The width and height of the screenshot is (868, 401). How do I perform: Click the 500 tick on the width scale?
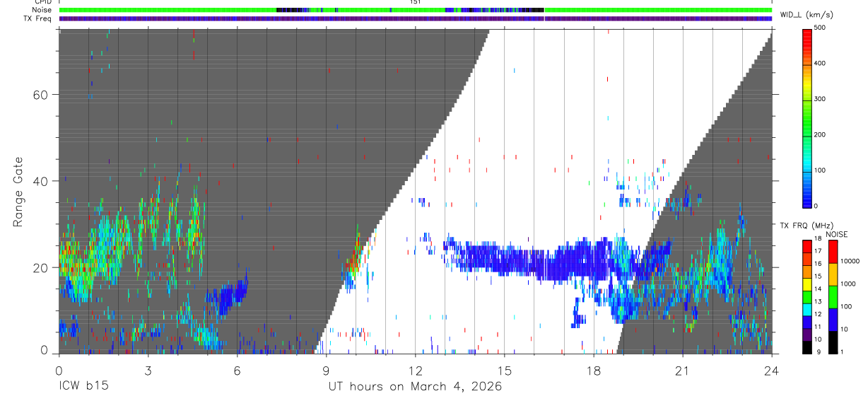820,28
